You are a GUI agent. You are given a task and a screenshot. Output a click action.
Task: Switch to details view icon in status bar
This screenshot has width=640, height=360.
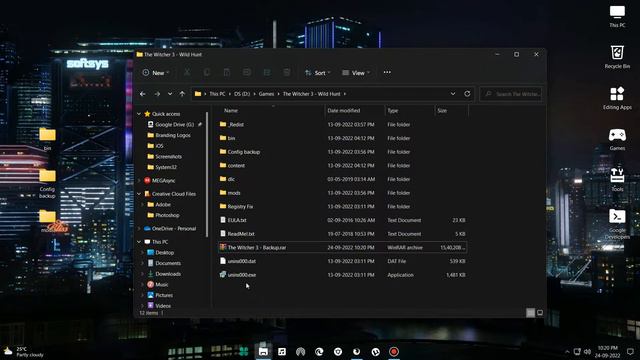(530, 313)
